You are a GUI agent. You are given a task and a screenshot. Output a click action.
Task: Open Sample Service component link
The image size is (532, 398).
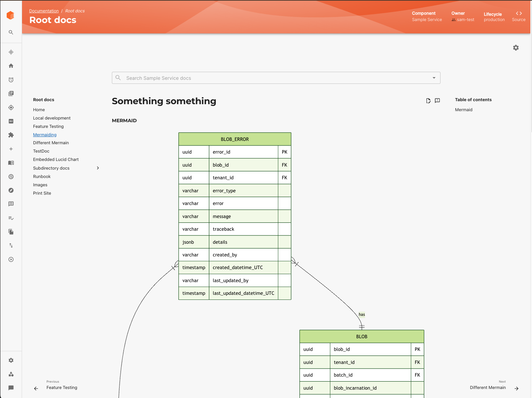click(x=427, y=20)
